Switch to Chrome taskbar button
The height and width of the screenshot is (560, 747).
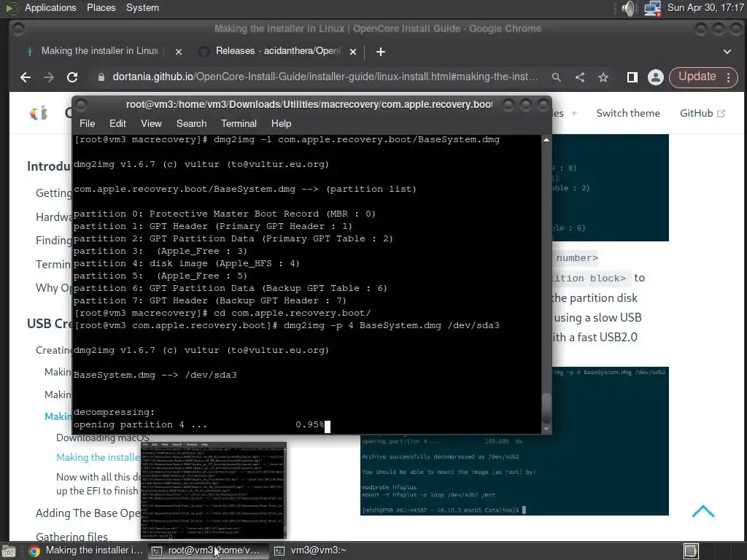(86, 551)
